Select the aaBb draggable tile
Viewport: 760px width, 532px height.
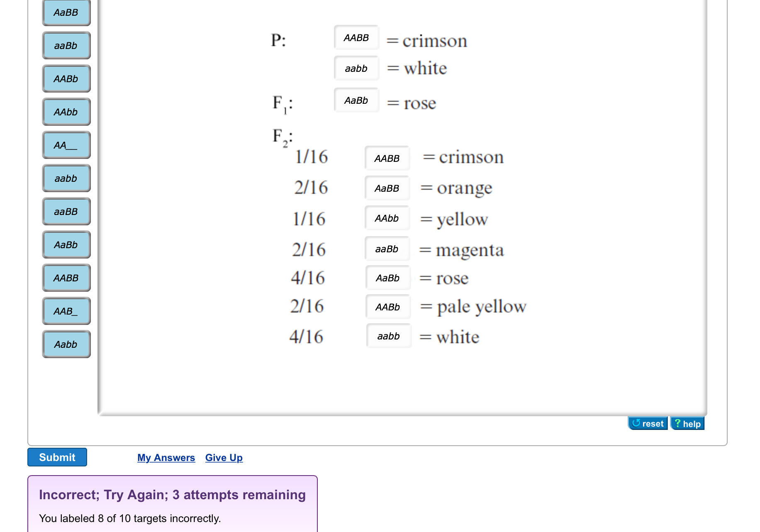coord(66,46)
